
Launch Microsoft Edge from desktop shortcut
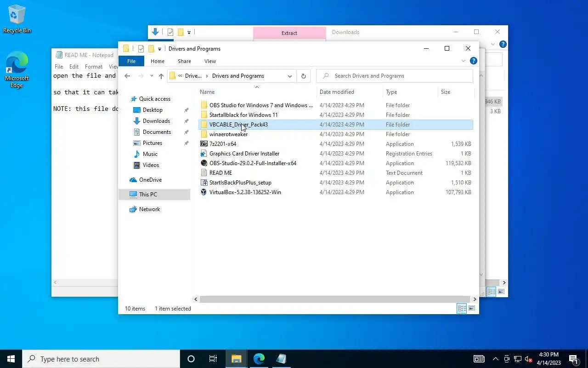pyautogui.click(x=17, y=69)
